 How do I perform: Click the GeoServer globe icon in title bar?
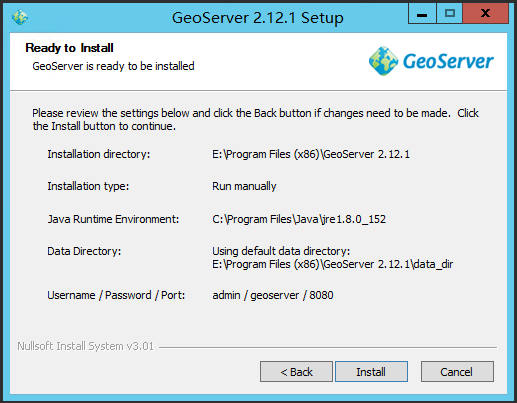20,17
